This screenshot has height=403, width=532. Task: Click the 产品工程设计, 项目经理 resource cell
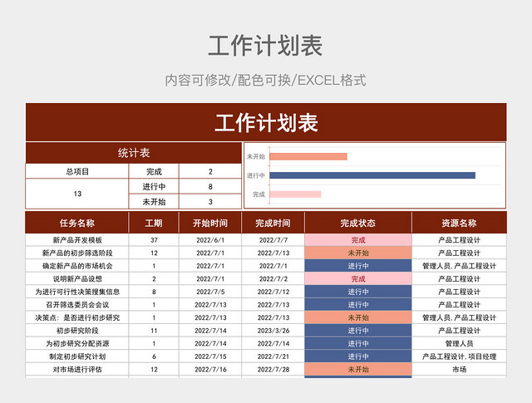click(x=459, y=356)
